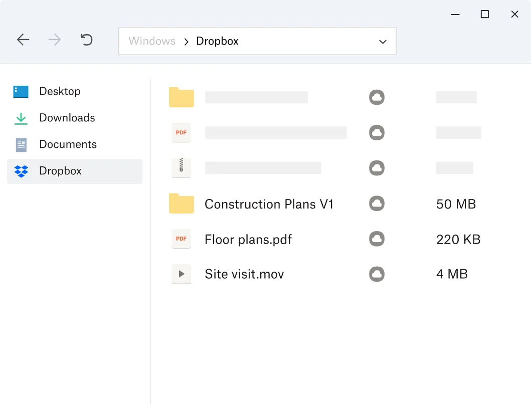The image size is (531, 420).
Task: Minimize the file explorer window
Action: [x=455, y=15]
